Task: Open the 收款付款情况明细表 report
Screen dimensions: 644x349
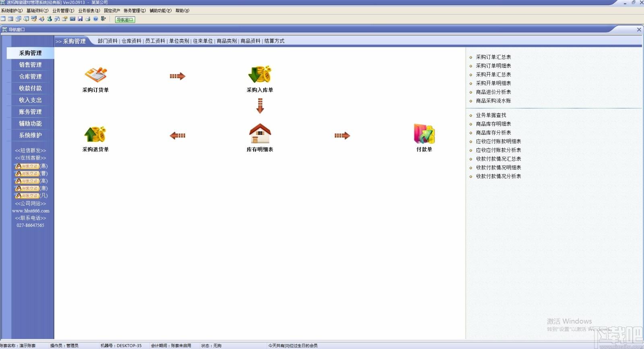Action: coord(498,168)
